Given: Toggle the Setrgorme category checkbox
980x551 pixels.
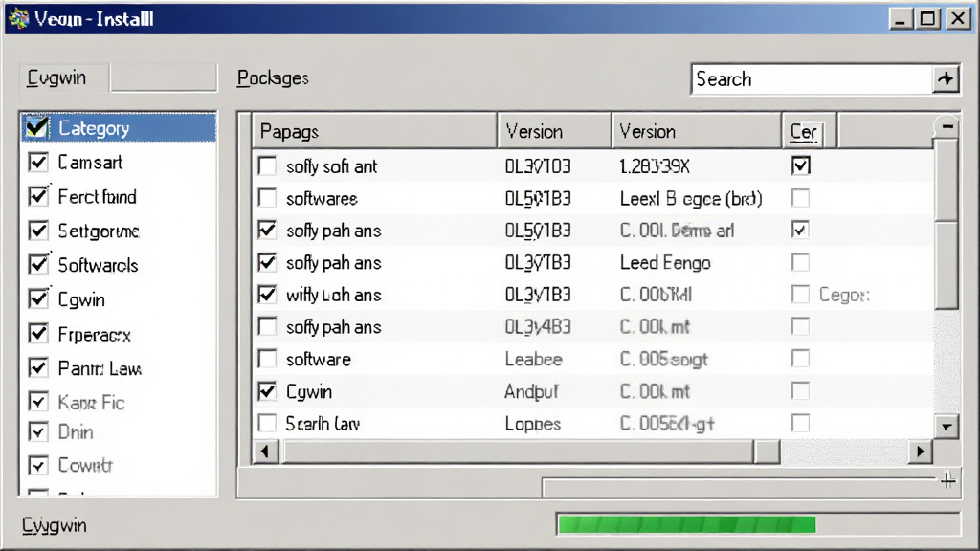Looking at the screenshot, I should [38, 231].
